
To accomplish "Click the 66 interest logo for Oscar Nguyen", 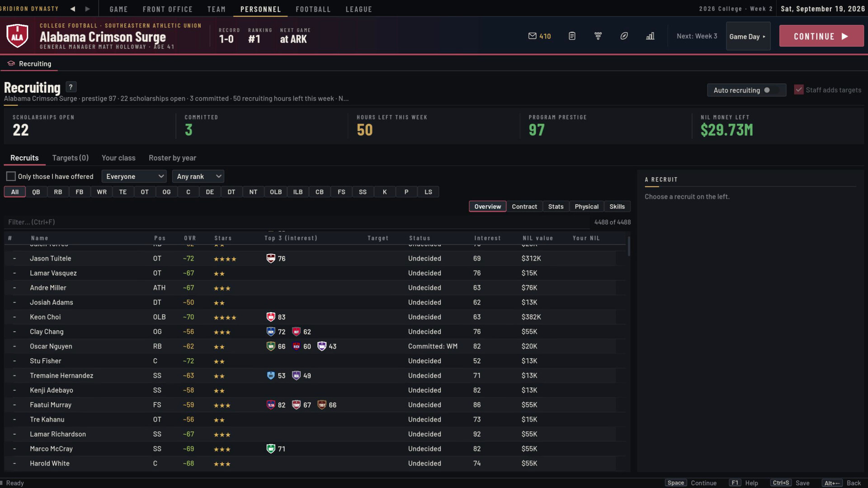I will [x=271, y=347].
